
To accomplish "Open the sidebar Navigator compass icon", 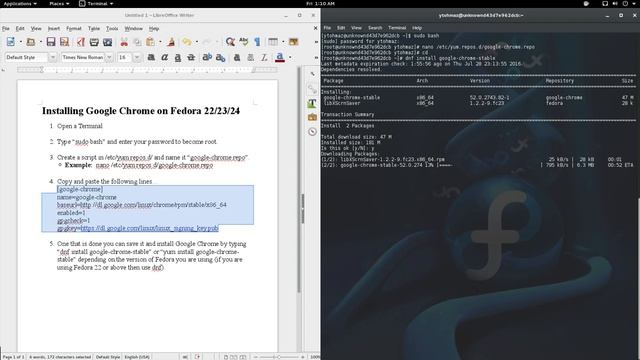I will [x=312, y=132].
